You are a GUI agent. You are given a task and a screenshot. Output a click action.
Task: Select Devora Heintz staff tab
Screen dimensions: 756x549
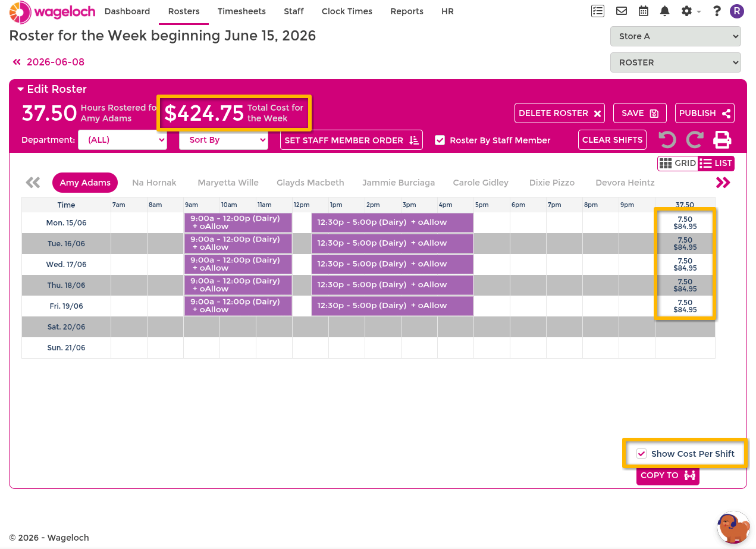(625, 183)
